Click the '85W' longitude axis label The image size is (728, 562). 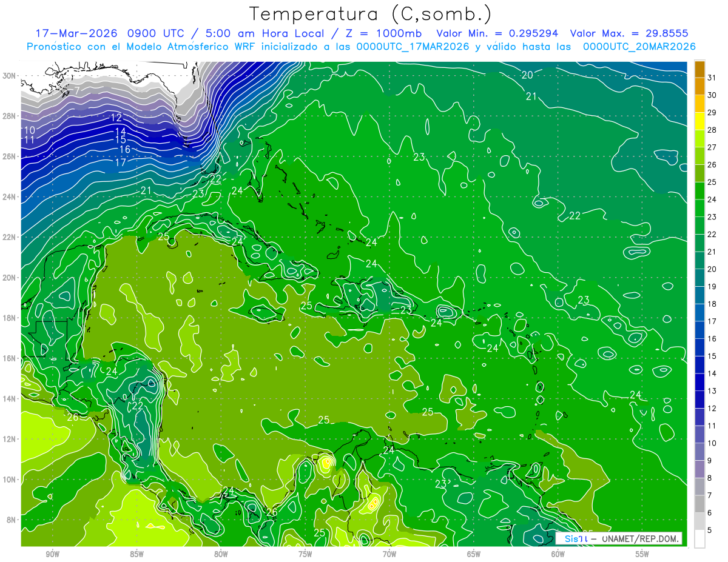[136, 554]
